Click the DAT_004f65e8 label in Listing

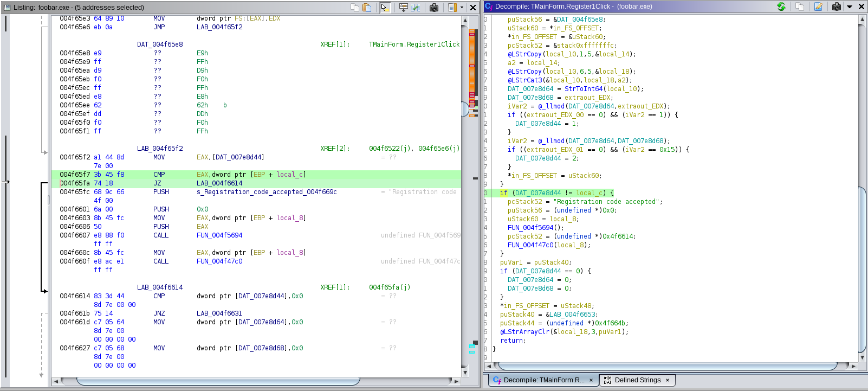160,44
